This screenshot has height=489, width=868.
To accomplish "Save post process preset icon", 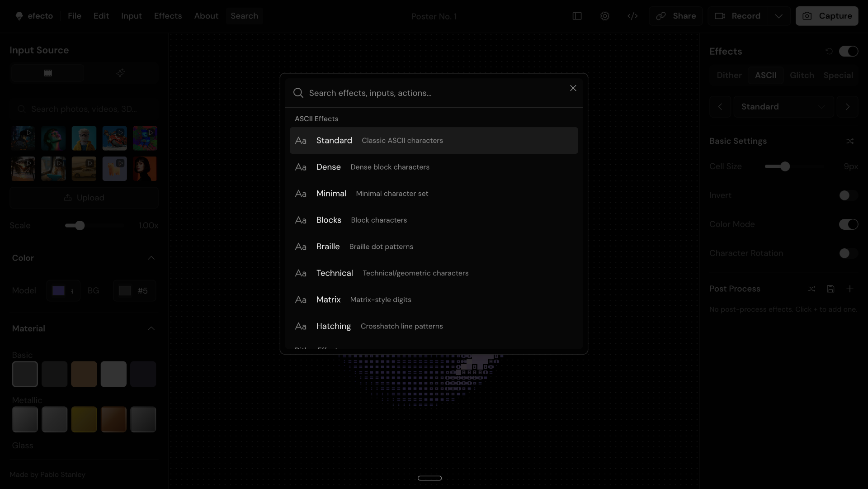I will pos(830,289).
